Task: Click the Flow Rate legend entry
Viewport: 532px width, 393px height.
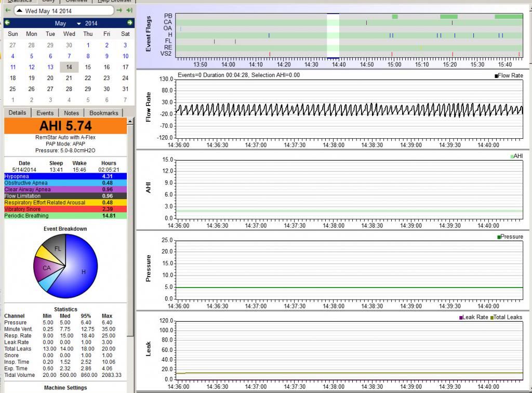Action: [x=509, y=76]
